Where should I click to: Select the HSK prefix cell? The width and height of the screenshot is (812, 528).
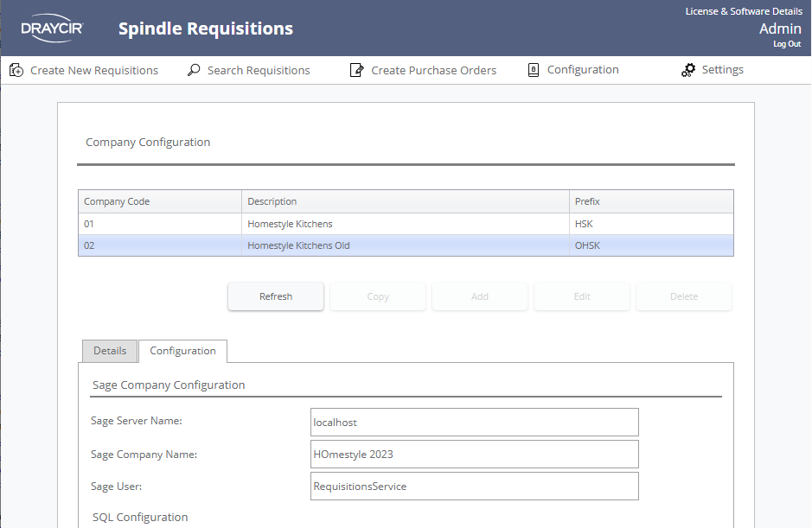pyautogui.click(x=651, y=224)
